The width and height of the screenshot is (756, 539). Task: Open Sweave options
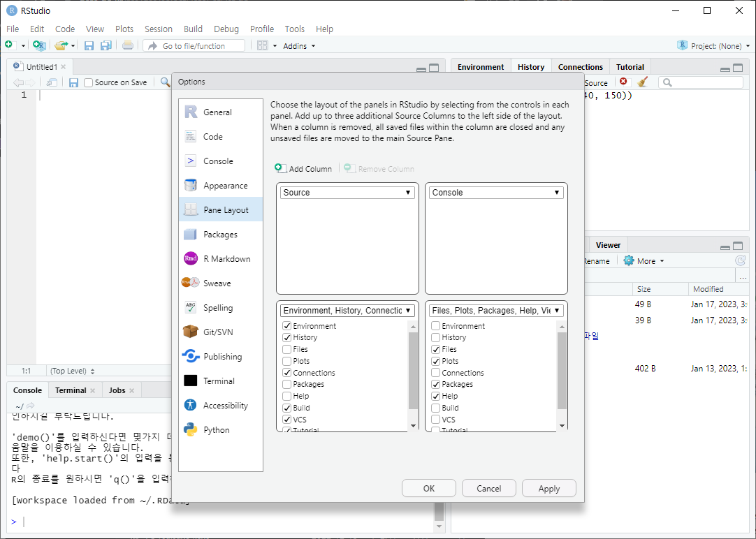pyautogui.click(x=220, y=283)
